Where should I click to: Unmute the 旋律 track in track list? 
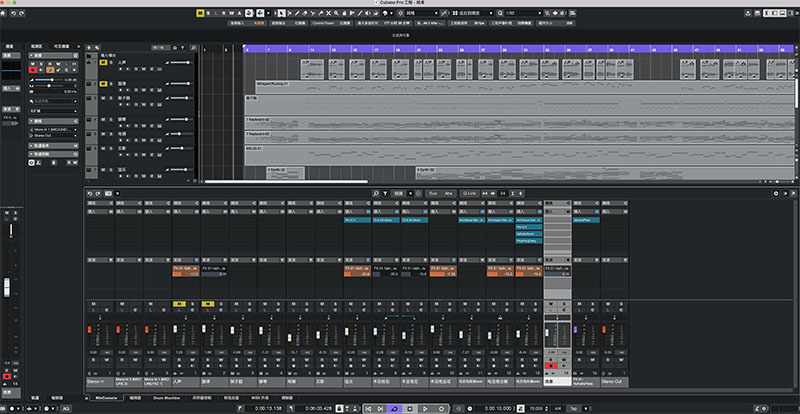[103, 83]
